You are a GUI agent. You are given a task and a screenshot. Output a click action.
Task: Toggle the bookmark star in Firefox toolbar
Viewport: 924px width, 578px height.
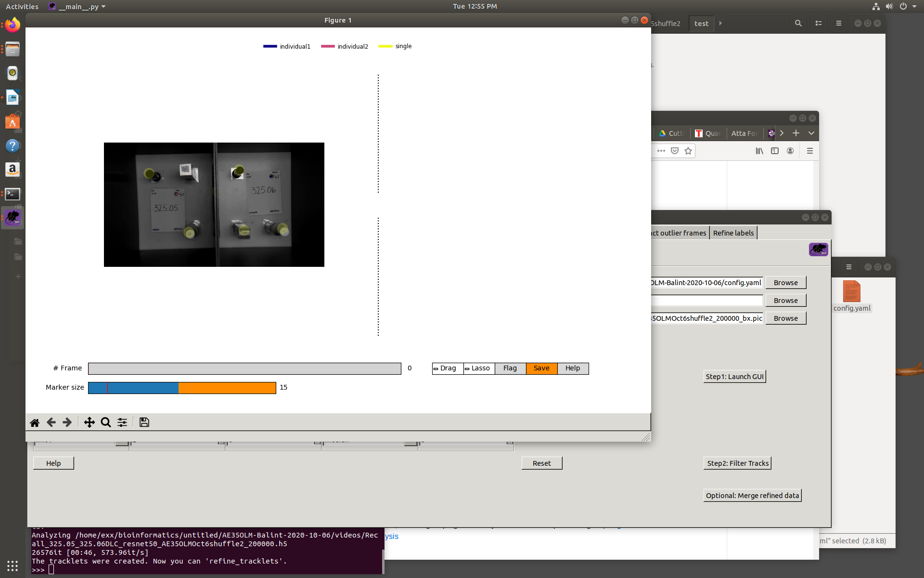pos(688,151)
